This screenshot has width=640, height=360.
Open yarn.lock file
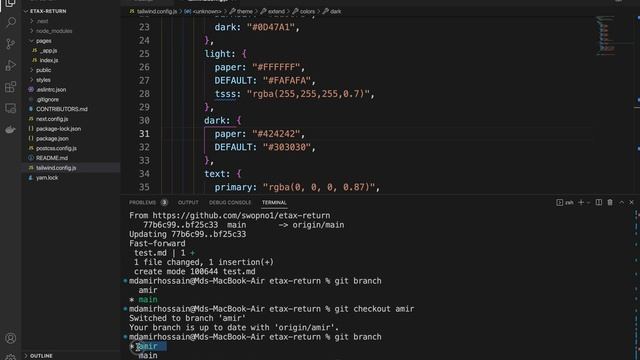point(47,178)
